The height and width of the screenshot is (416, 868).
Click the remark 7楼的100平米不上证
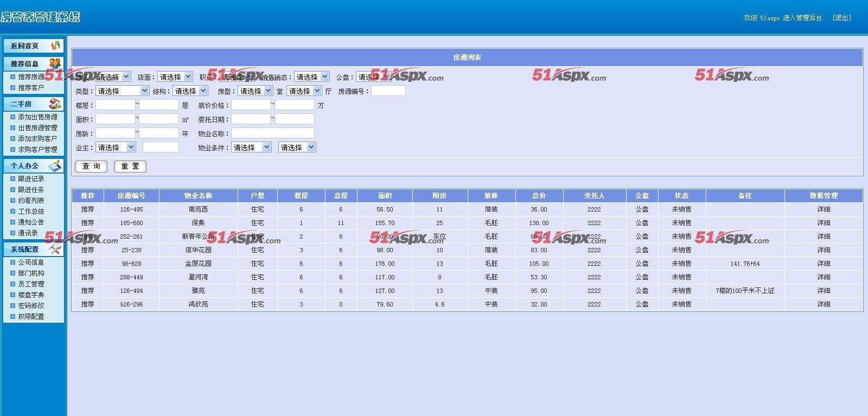coord(745,291)
